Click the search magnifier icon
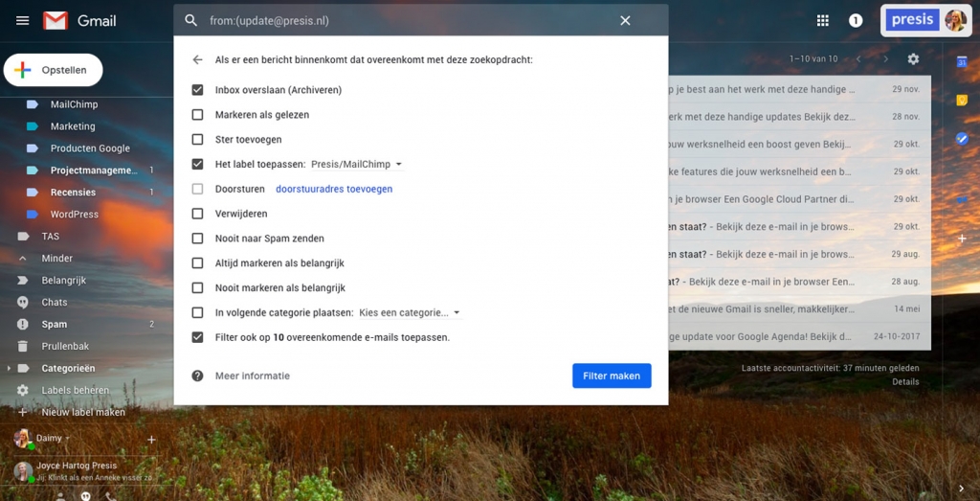This screenshot has width=980, height=501. click(191, 21)
